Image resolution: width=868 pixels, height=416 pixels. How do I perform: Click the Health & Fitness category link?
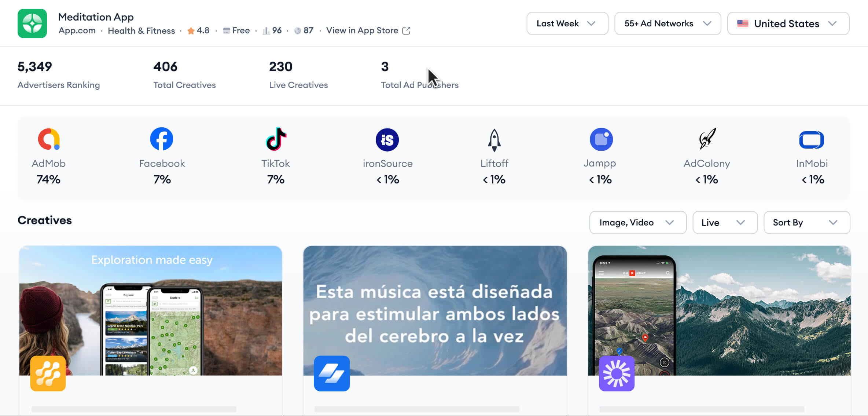pyautogui.click(x=141, y=31)
